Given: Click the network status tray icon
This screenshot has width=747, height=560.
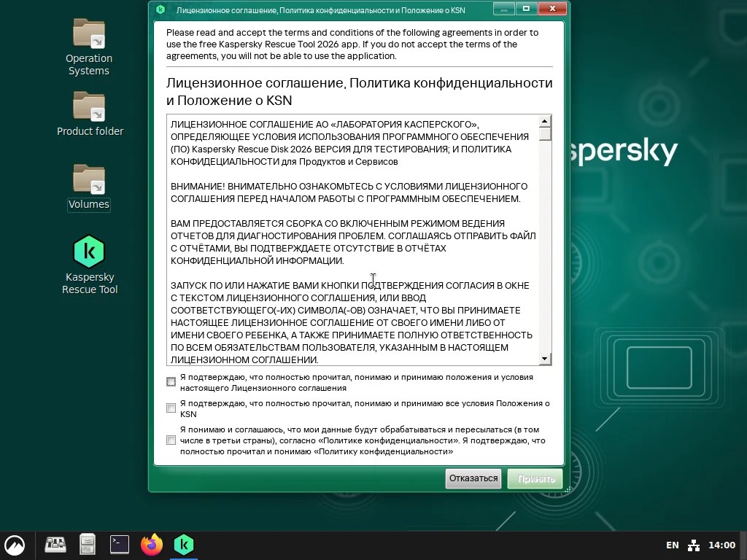Looking at the screenshot, I should coord(694,545).
